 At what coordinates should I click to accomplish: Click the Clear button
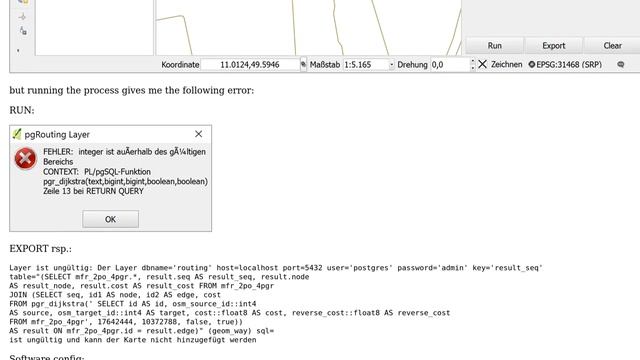[612, 46]
